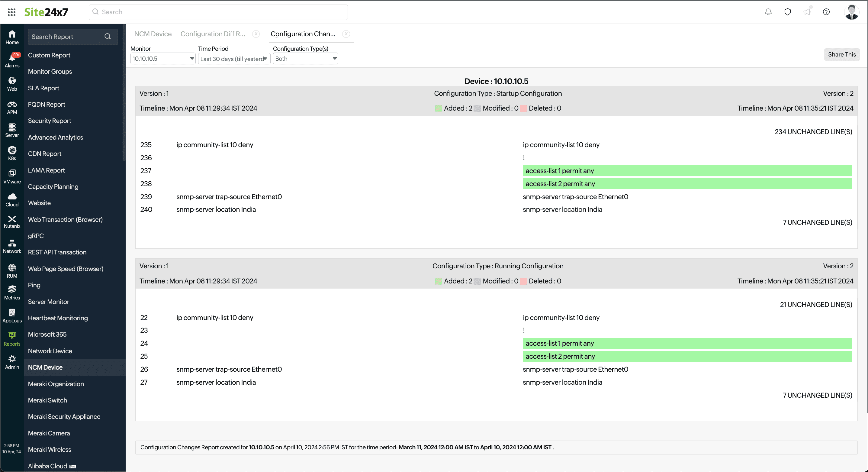
Task: Click the Alarms icon showing 99+ badge
Action: pyautogui.click(x=12, y=58)
